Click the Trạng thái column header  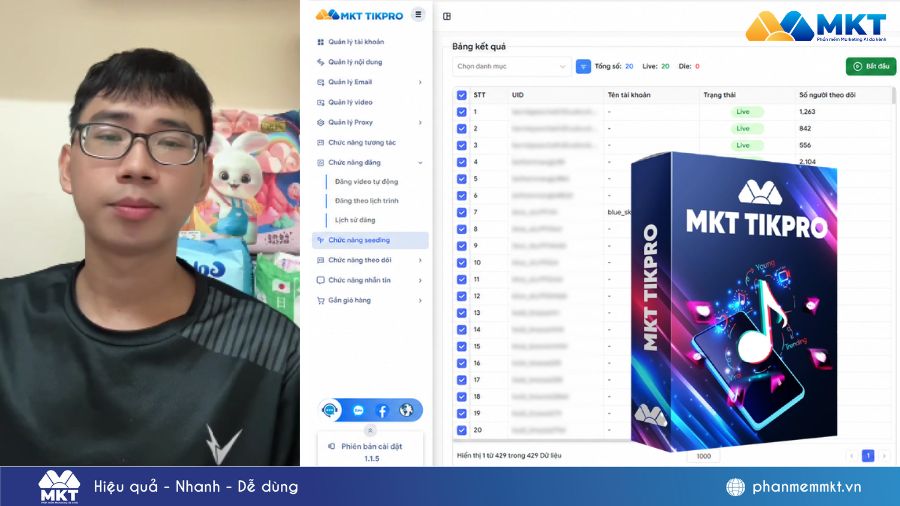click(x=719, y=95)
